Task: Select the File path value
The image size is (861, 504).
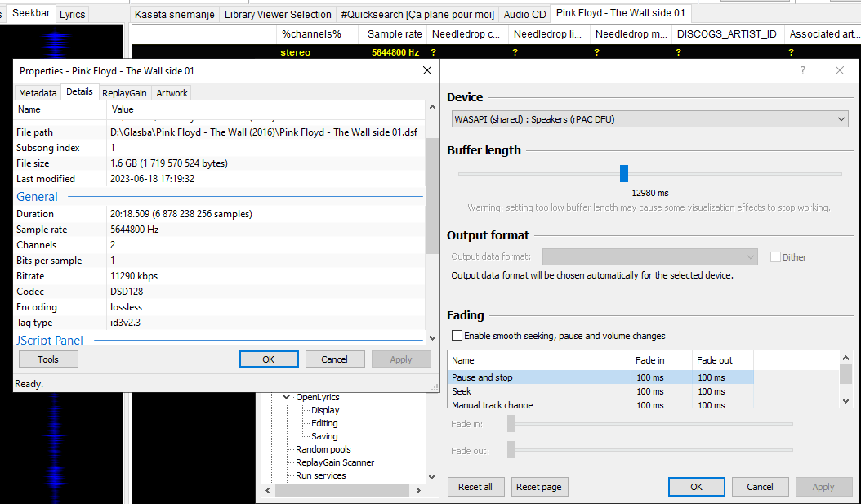Action: [264, 132]
